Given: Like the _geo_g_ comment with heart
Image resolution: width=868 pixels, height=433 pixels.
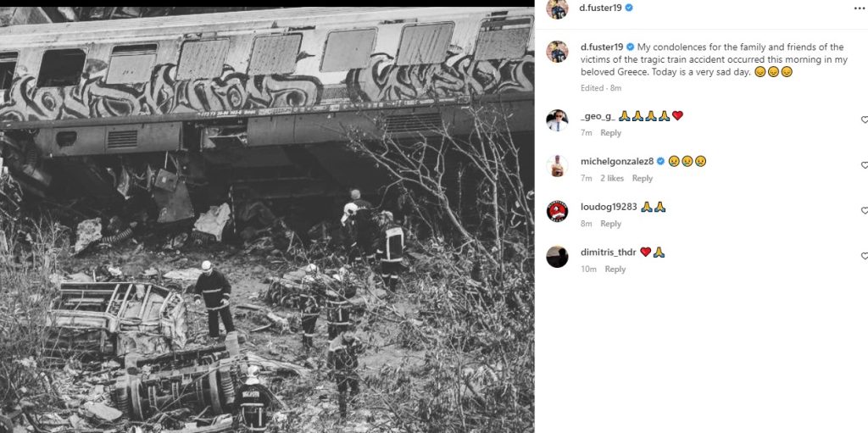Looking at the screenshot, I should pyautogui.click(x=865, y=119).
